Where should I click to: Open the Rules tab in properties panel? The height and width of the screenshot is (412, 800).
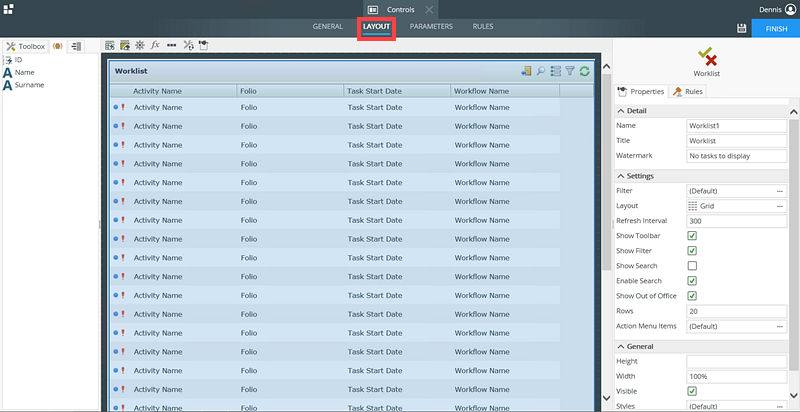[688, 92]
